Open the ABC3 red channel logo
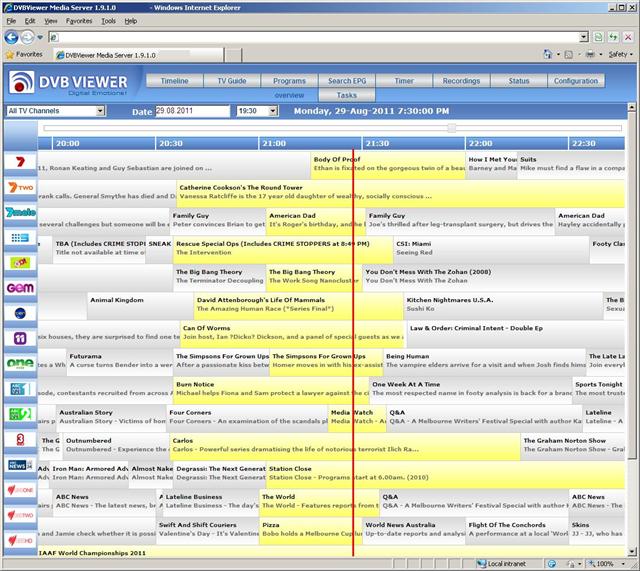640x571 pixels. pyautogui.click(x=20, y=439)
